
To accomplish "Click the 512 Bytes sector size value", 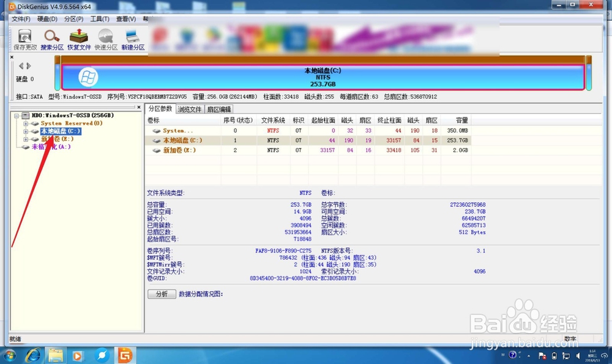I will click(x=472, y=232).
